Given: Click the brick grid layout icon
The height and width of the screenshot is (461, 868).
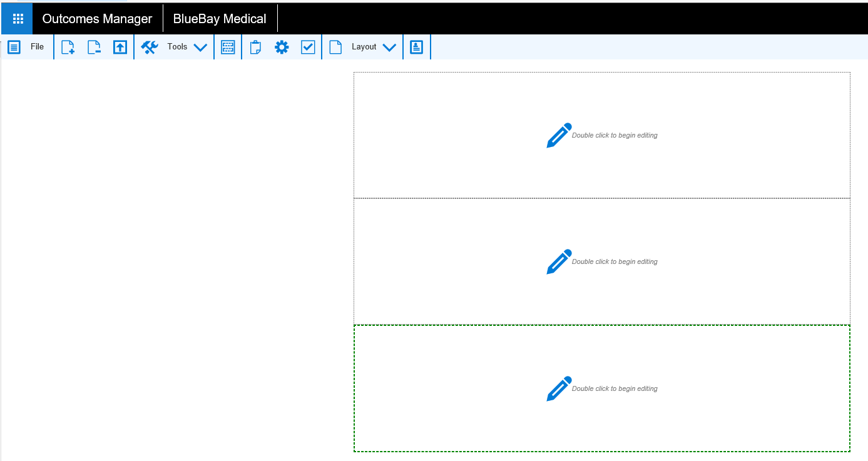Looking at the screenshot, I should (228, 47).
